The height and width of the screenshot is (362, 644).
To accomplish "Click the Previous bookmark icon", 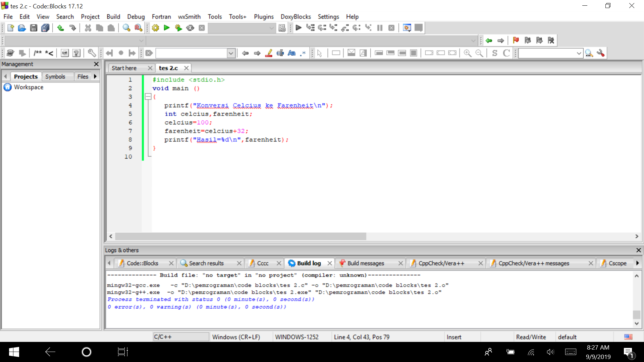I will [x=528, y=41].
